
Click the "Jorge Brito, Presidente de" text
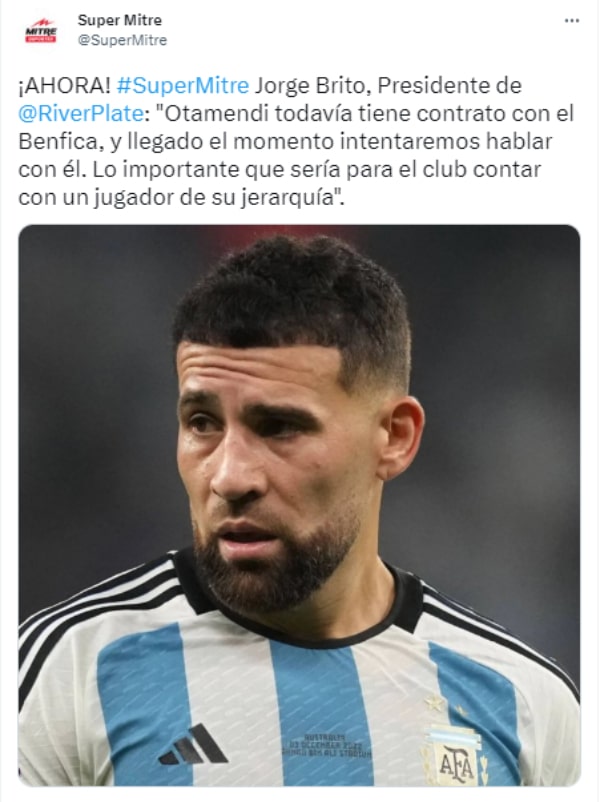point(388,85)
